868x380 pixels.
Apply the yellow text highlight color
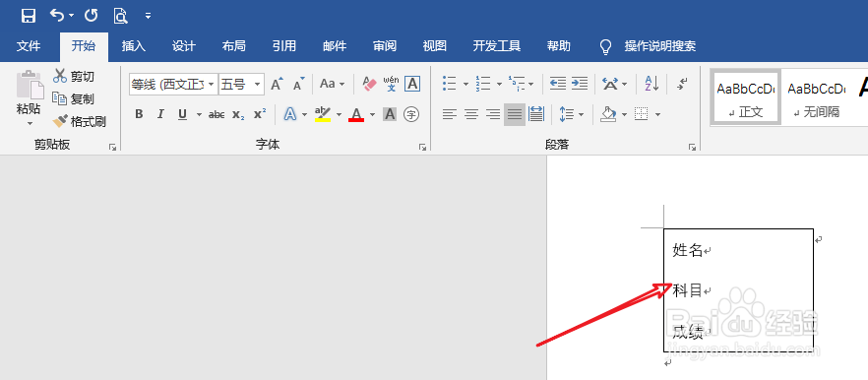pyautogui.click(x=322, y=114)
